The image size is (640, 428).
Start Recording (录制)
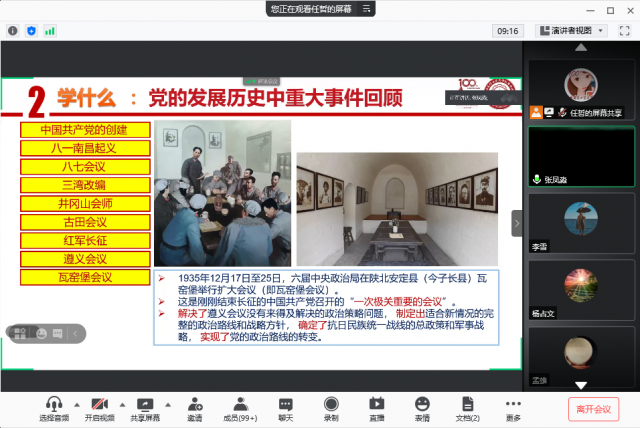(331, 405)
